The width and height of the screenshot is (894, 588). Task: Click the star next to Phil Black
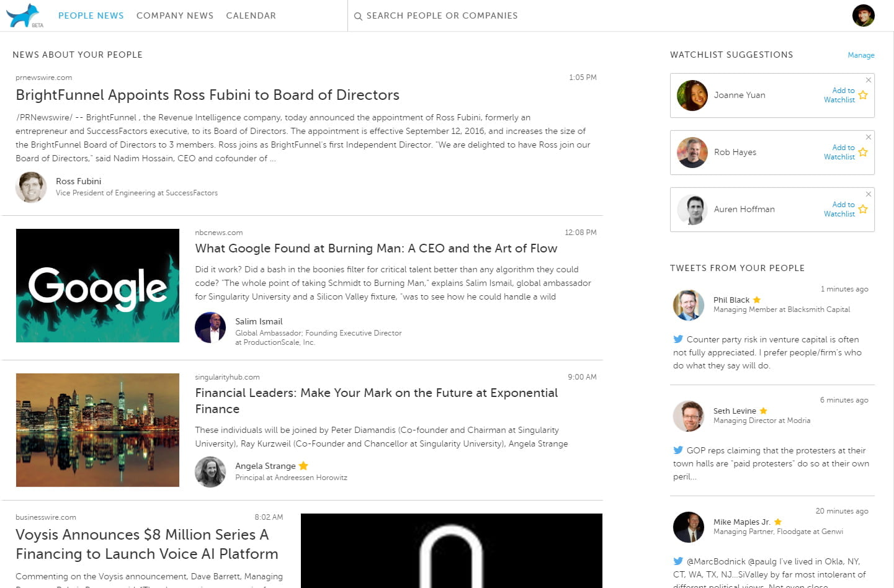point(757,300)
